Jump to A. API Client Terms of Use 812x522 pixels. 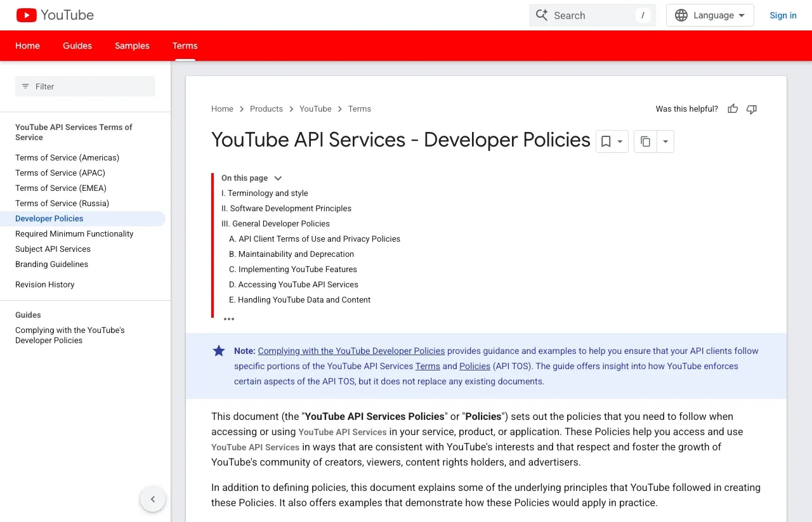tap(315, 239)
